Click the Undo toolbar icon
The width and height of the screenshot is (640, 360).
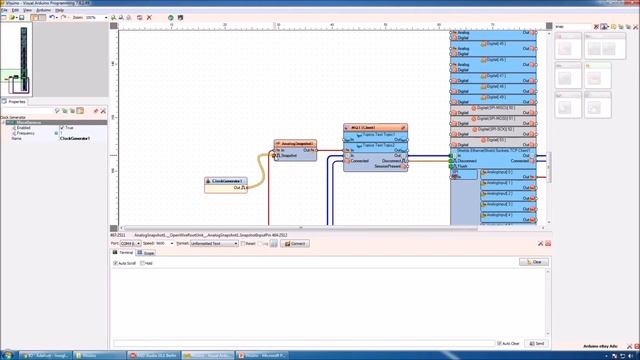pyautogui.click(x=51, y=18)
